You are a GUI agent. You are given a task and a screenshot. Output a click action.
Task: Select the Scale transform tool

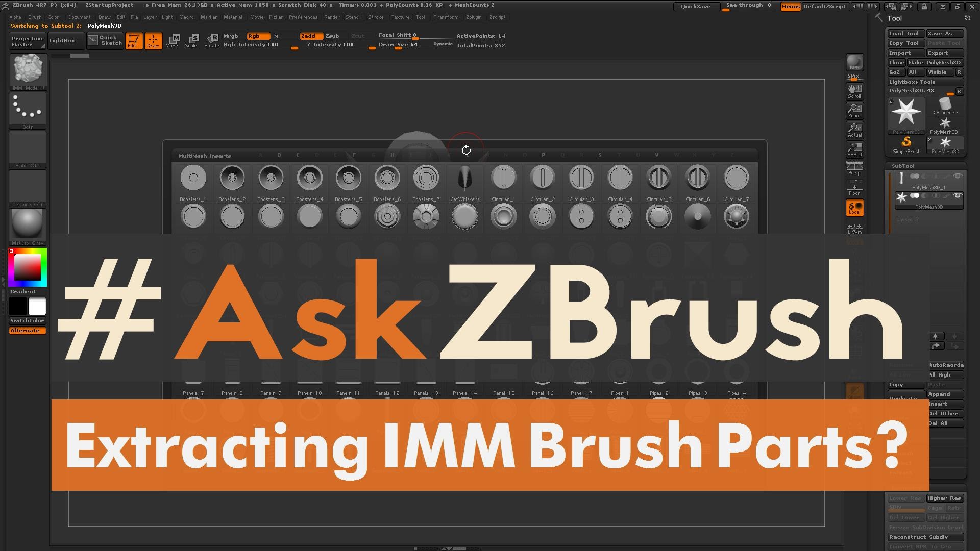191,40
